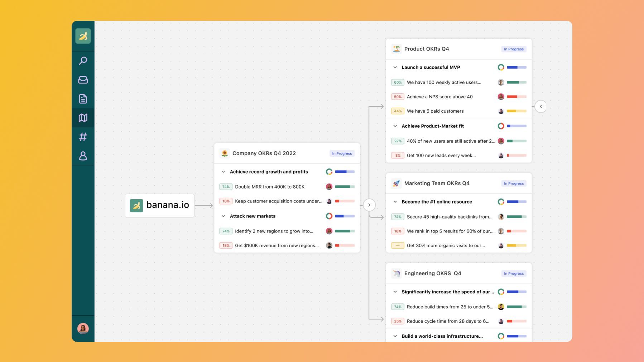Click status ring for Achieve record growth and profits

tap(329, 172)
